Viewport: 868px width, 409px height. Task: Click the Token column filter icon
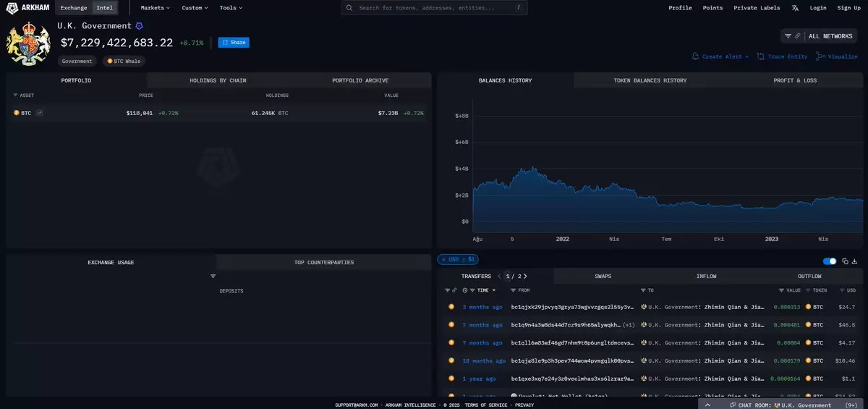[x=808, y=290]
